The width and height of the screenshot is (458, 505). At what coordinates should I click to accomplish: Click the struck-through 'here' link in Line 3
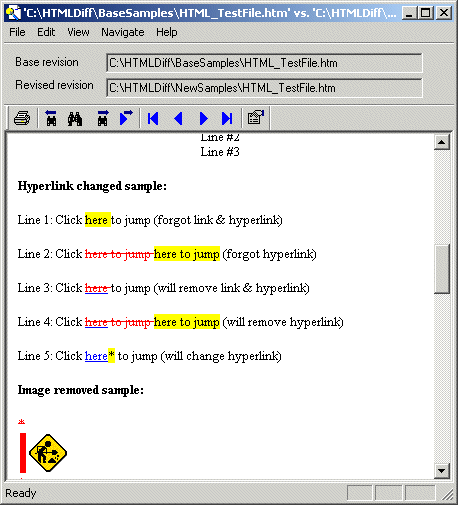[x=96, y=288]
